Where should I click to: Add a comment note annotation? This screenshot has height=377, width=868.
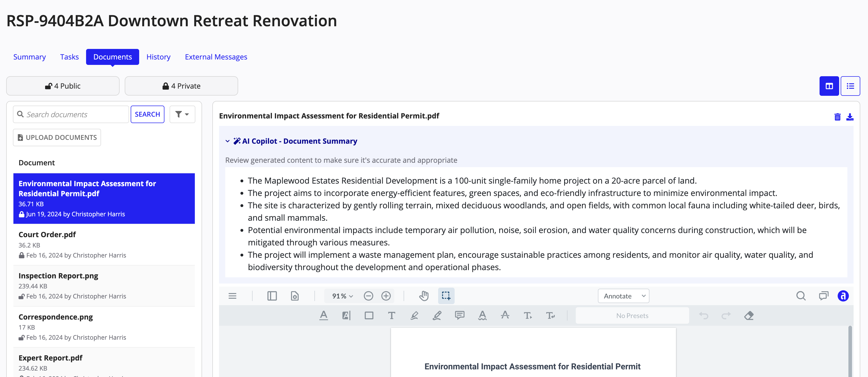459,315
